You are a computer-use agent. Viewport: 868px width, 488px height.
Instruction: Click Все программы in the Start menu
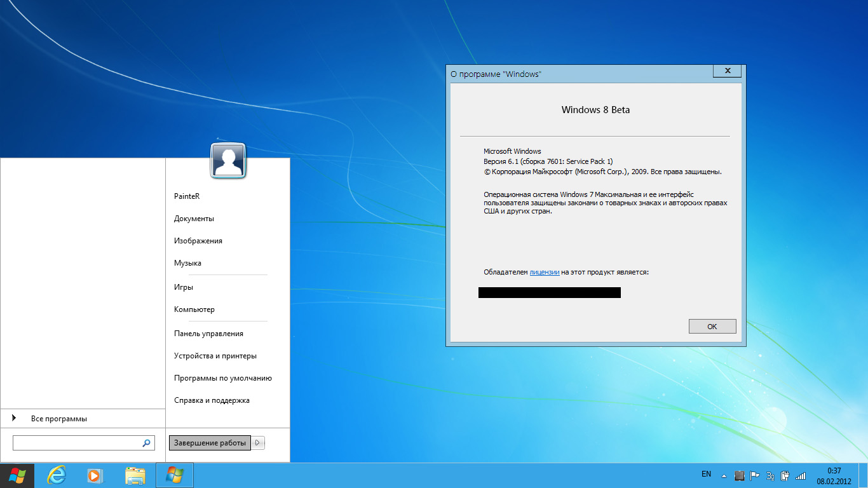(59, 419)
